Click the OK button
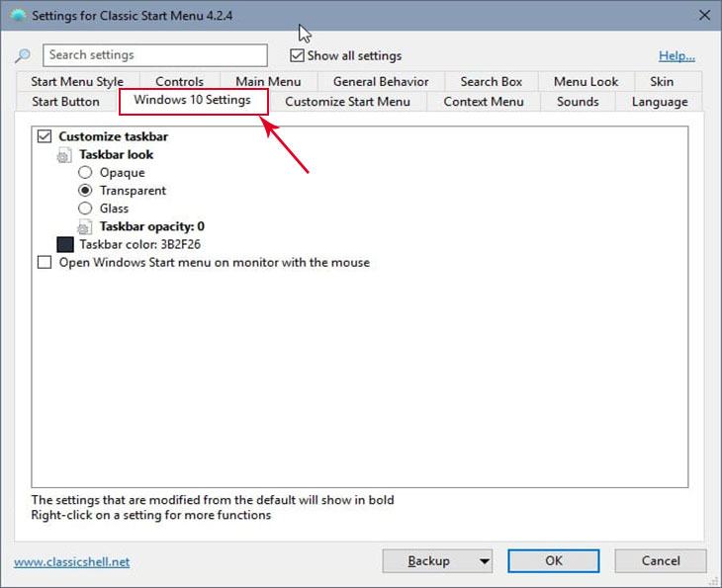Viewport: 722px width, 588px height. tap(554, 561)
